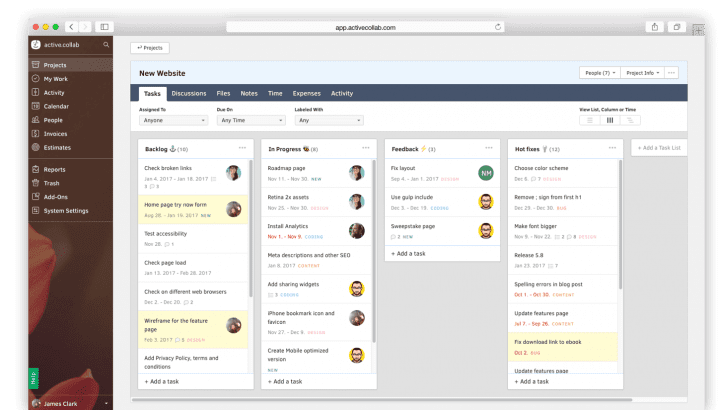Go to Invoices in the sidebar
Screen dimensions: 720x410
coord(54,133)
